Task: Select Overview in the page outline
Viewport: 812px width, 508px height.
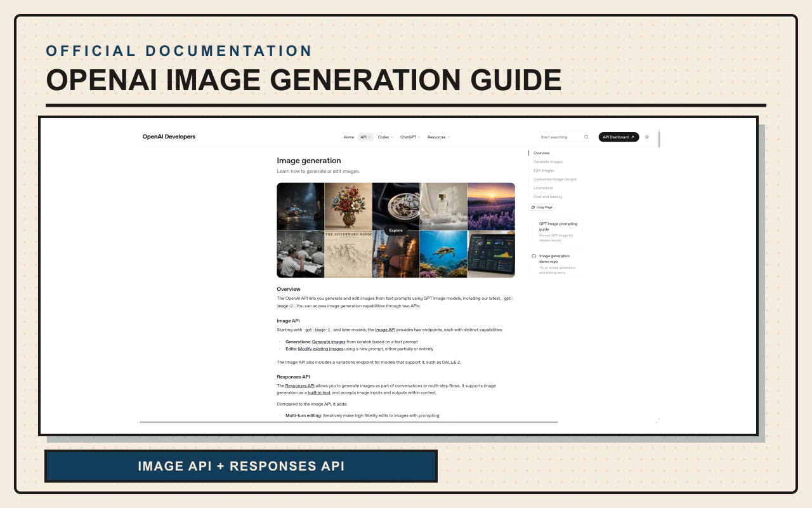Action: (x=541, y=153)
